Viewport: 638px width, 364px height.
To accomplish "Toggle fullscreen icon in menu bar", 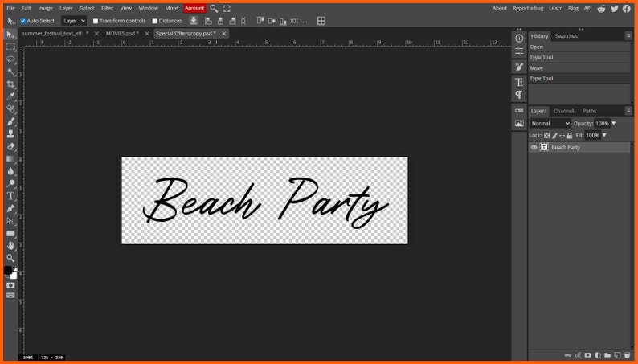I will (x=227, y=8).
